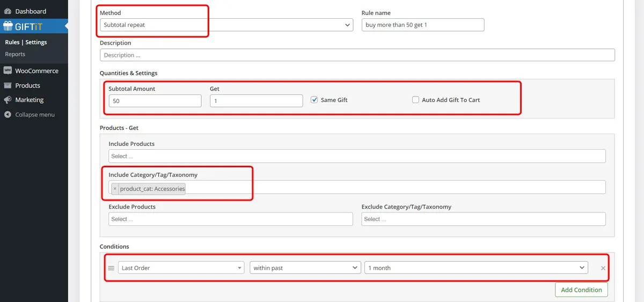Remove product_cat: Accessories tag
The width and height of the screenshot is (644, 302).
point(115,189)
